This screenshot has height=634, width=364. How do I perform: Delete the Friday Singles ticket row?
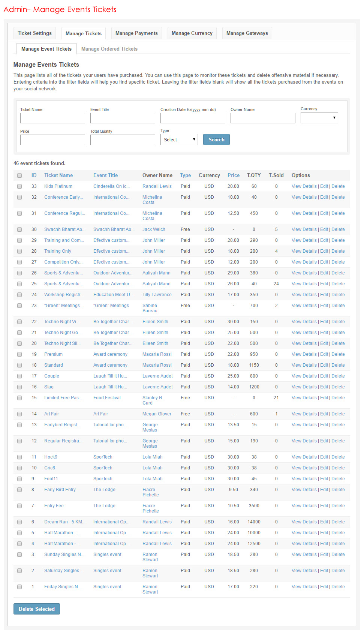[x=338, y=587]
